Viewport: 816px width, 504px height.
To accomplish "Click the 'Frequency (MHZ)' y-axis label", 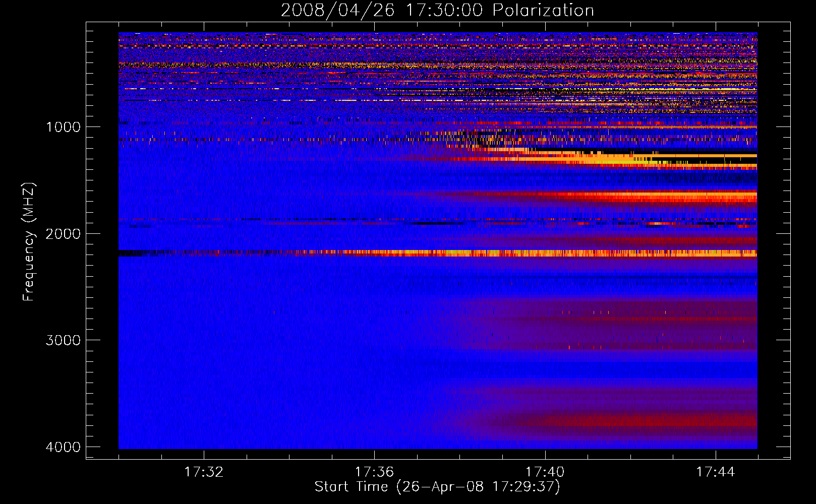I will pos(28,242).
